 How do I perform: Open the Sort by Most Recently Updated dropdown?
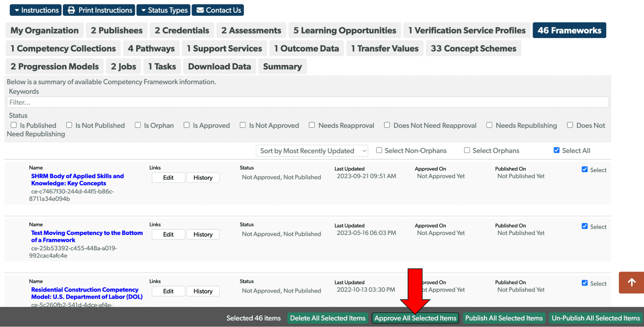[311, 150]
